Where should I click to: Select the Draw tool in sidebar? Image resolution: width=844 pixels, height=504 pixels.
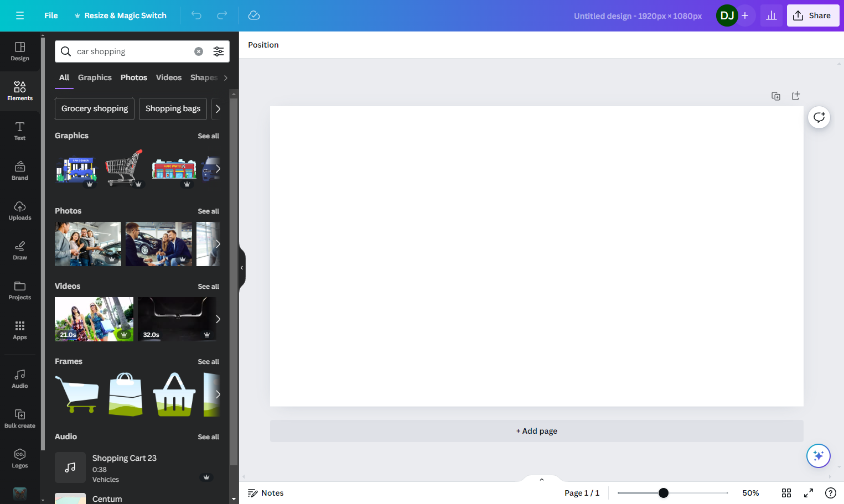20,251
